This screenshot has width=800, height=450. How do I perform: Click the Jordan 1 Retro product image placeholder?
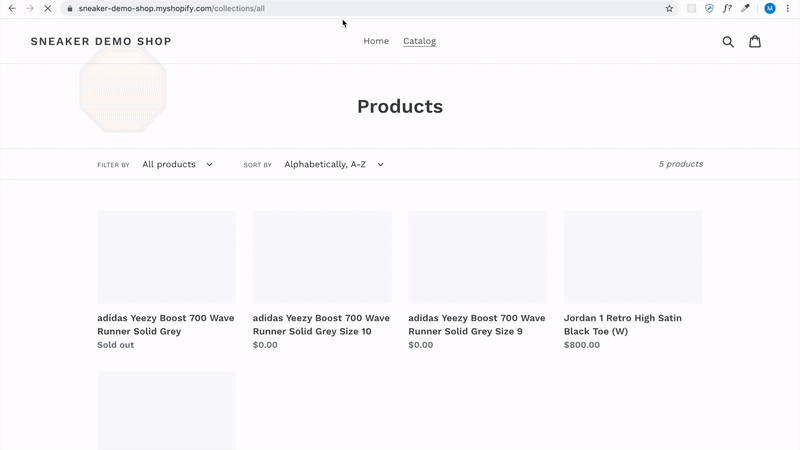[x=633, y=257]
